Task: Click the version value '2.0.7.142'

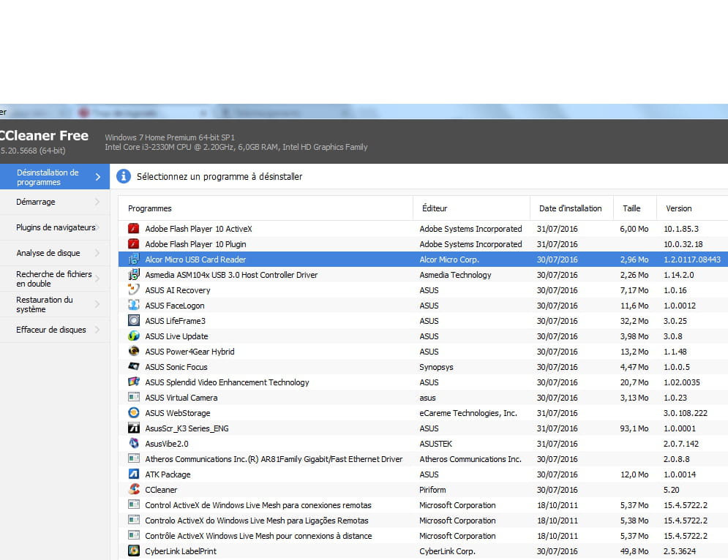Action: (x=681, y=444)
